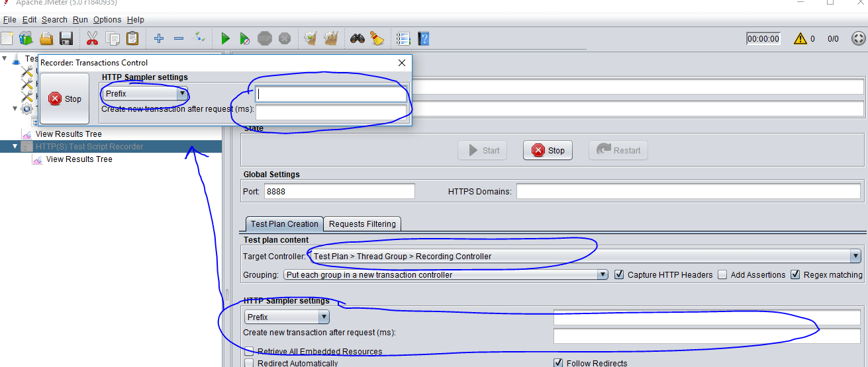The image size is (868, 367).
Task: Click Stop in Transactions Control dialog
Action: click(x=64, y=99)
